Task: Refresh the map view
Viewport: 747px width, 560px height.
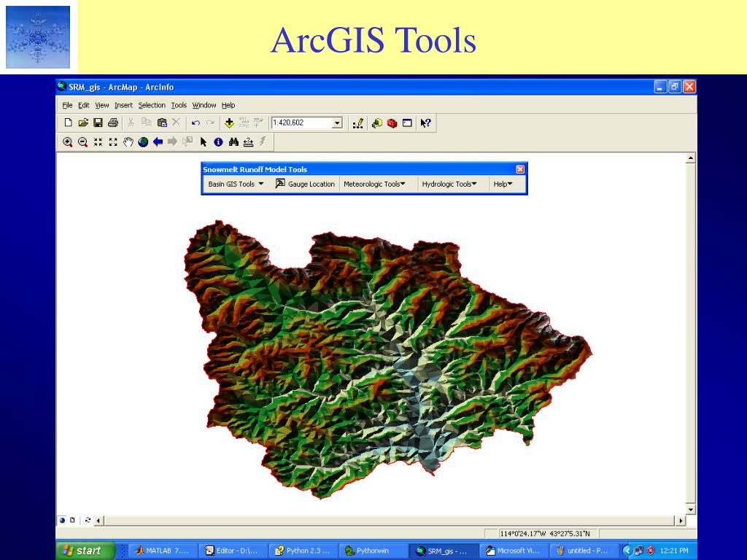Action: point(88,520)
